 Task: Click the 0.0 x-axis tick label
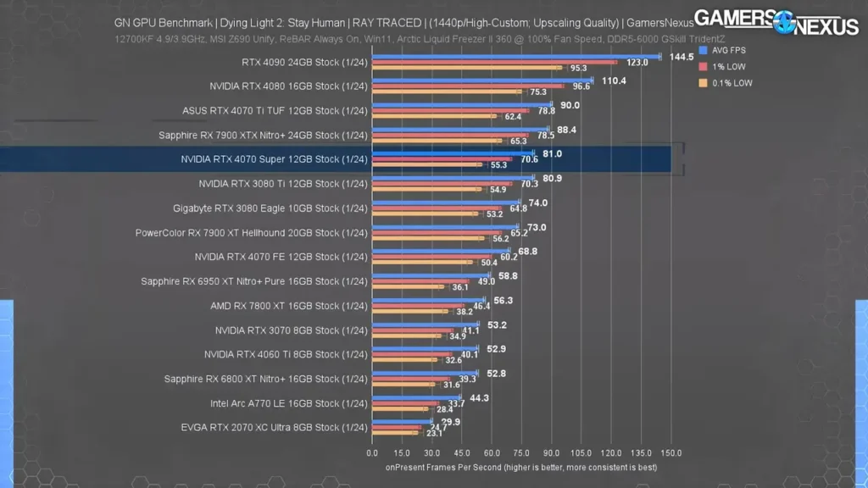(372, 452)
